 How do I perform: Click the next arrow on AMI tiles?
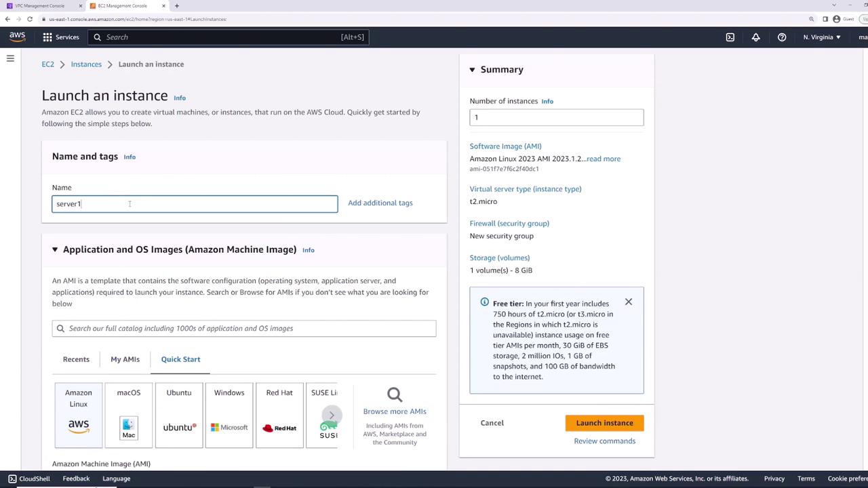(332, 415)
